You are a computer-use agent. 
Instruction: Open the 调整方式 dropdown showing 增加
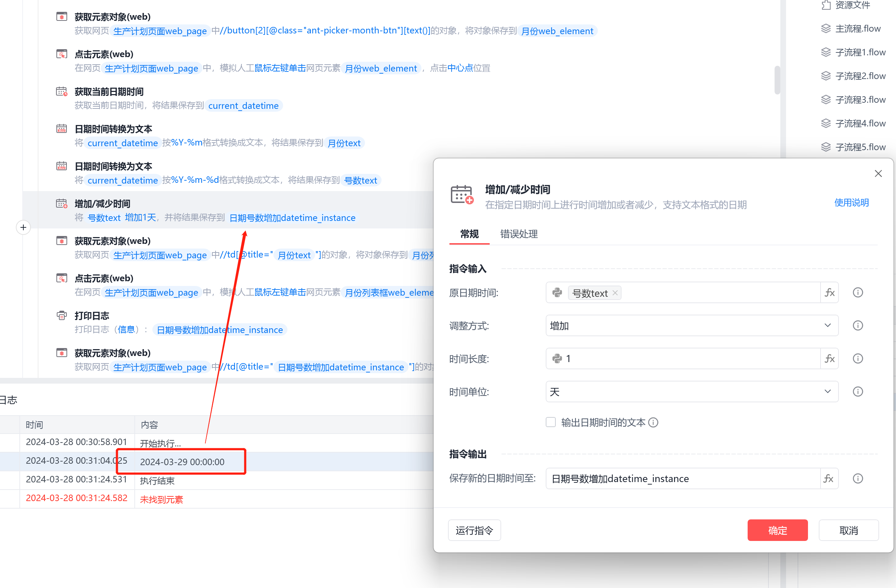(691, 326)
